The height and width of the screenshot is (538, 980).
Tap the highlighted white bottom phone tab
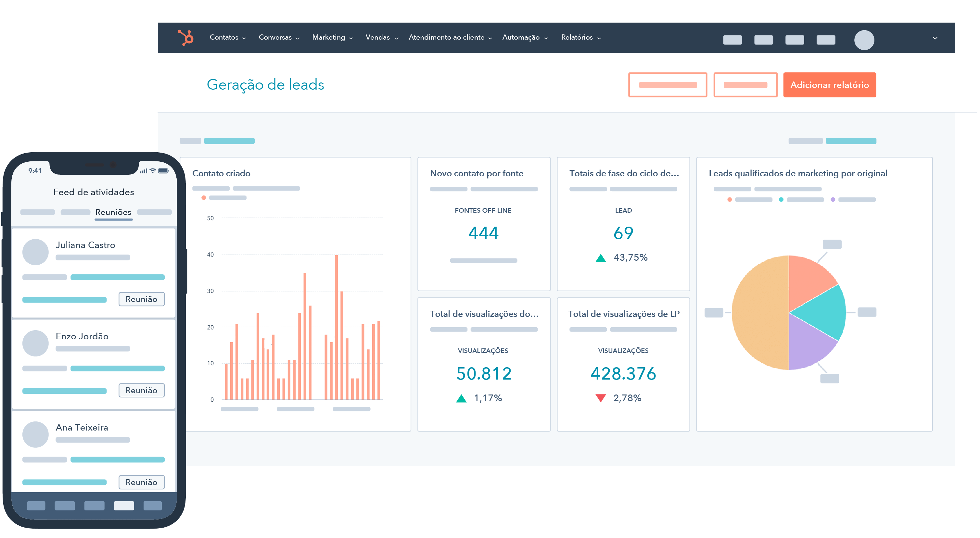click(124, 505)
